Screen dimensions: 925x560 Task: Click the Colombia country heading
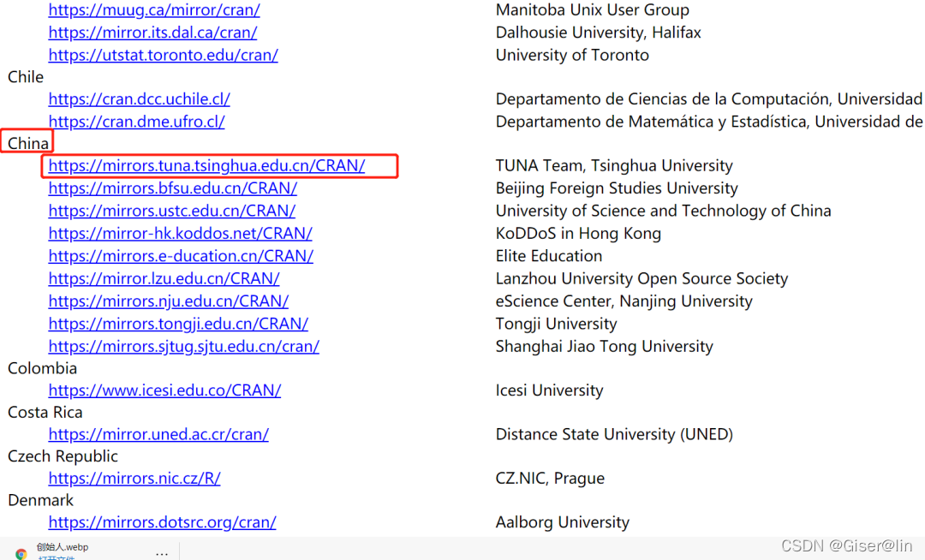[43, 368]
